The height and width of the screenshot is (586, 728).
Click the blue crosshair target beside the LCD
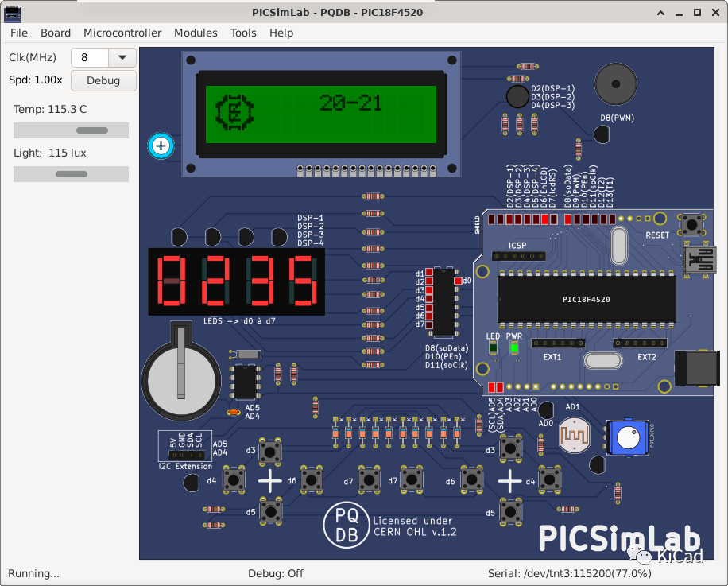tap(161, 146)
